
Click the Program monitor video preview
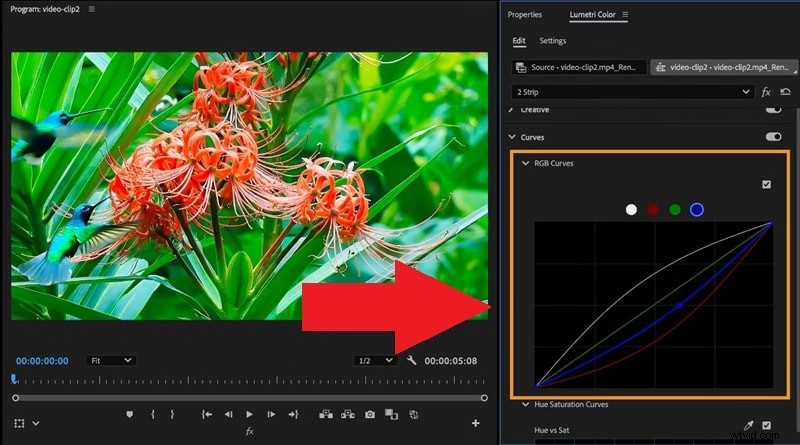[x=249, y=186]
